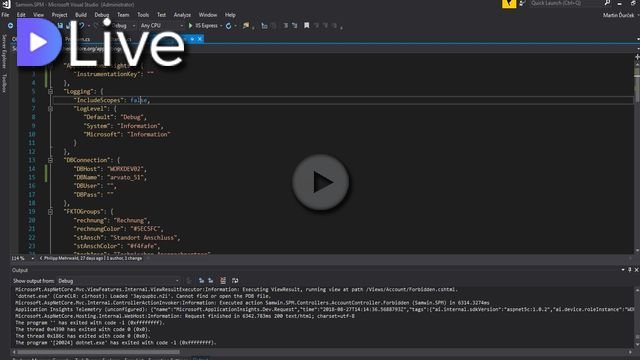Click the "WORKDEV02" DBHost value
The height and width of the screenshot is (360, 640).
coord(125,169)
